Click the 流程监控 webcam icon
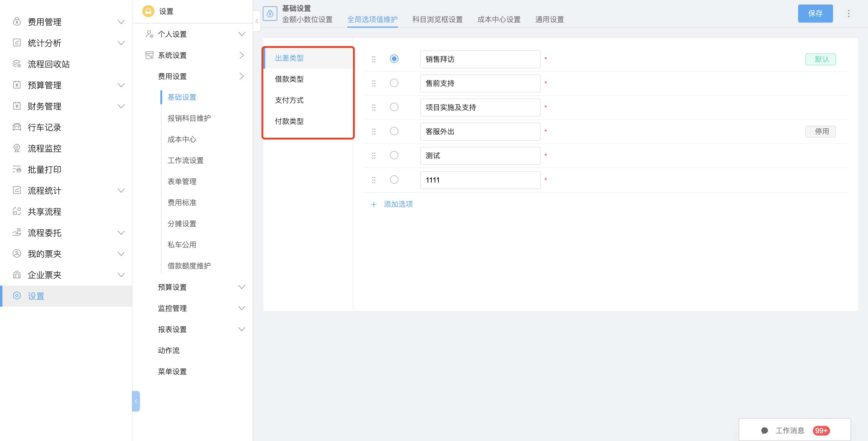 coord(17,148)
